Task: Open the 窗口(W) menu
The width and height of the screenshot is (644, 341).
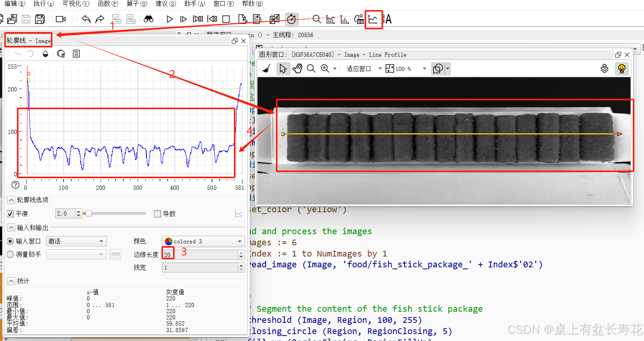Action: [x=224, y=4]
